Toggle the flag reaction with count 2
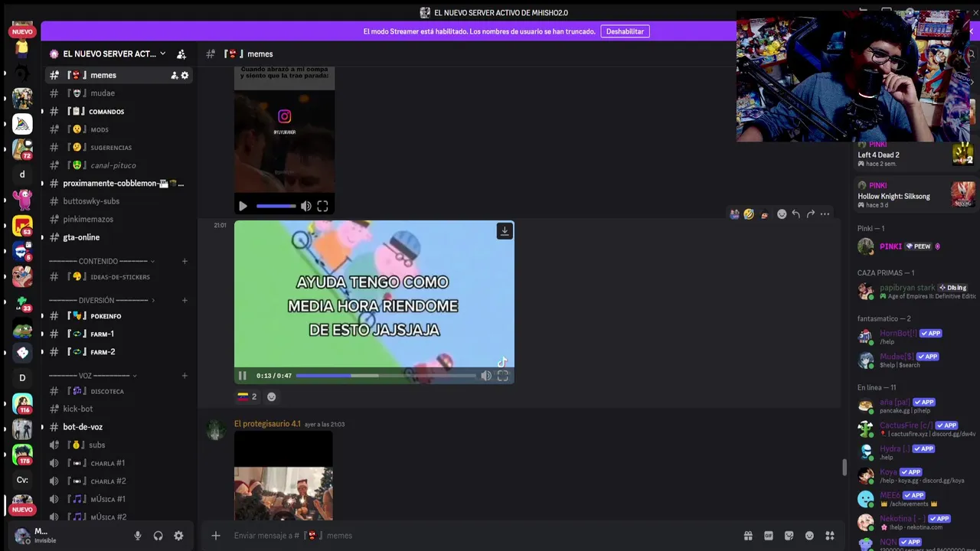This screenshot has height=551, width=980. [247, 396]
